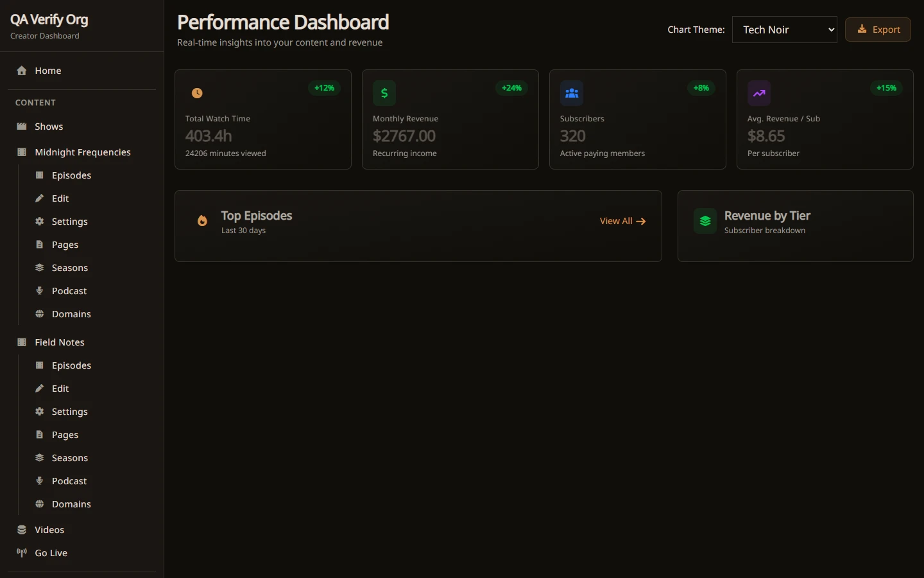Click the Avg. Revenue trend-line icon
The width and height of the screenshot is (924, 578).
click(x=759, y=93)
